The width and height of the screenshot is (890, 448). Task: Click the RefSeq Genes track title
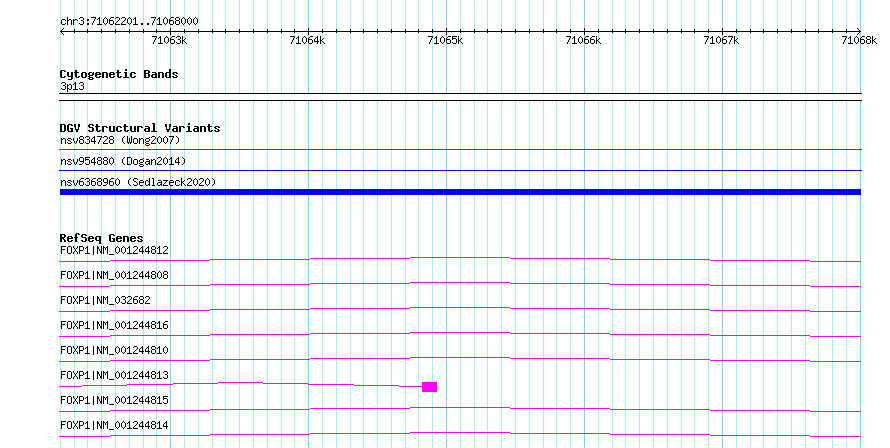pyautogui.click(x=102, y=238)
